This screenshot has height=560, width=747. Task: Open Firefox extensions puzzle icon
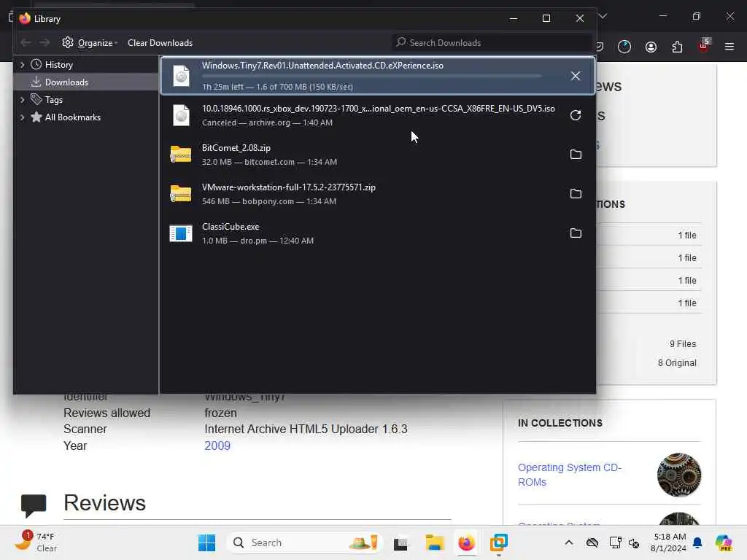(677, 47)
